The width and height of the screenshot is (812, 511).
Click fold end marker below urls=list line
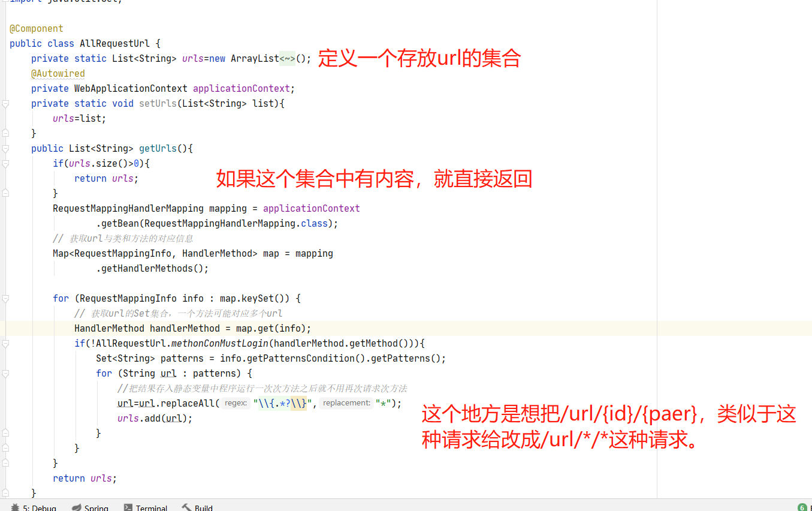pos(5,133)
